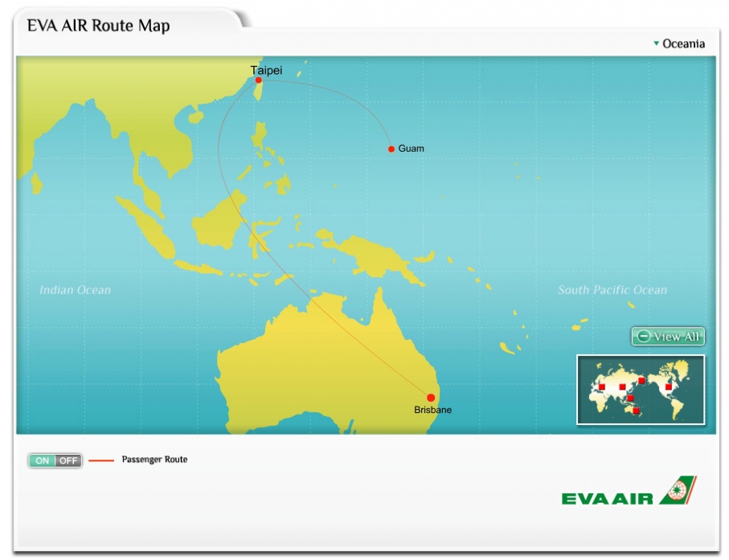Image resolution: width=729 pixels, height=560 pixels.
Task: Click the South Pacific Ocean map label
Action: click(x=612, y=290)
